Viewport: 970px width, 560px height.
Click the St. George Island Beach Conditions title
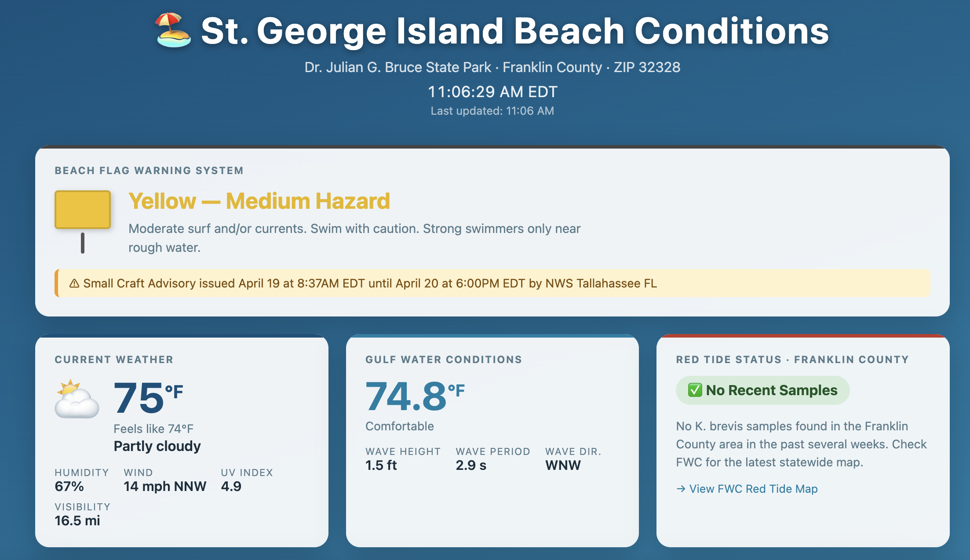pyautogui.click(x=514, y=31)
